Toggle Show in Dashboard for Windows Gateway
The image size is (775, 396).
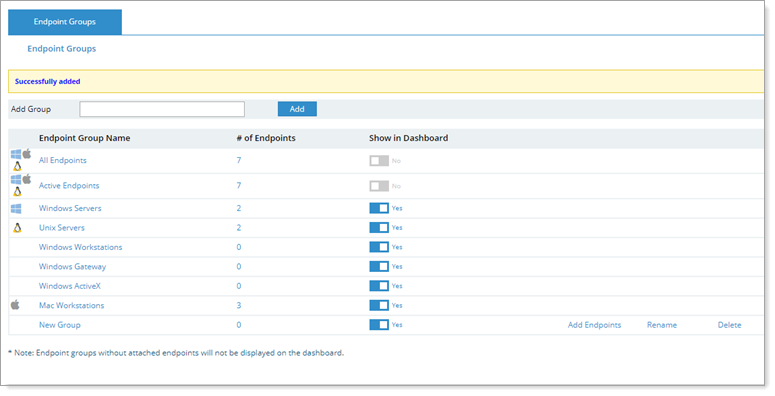tap(379, 266)
